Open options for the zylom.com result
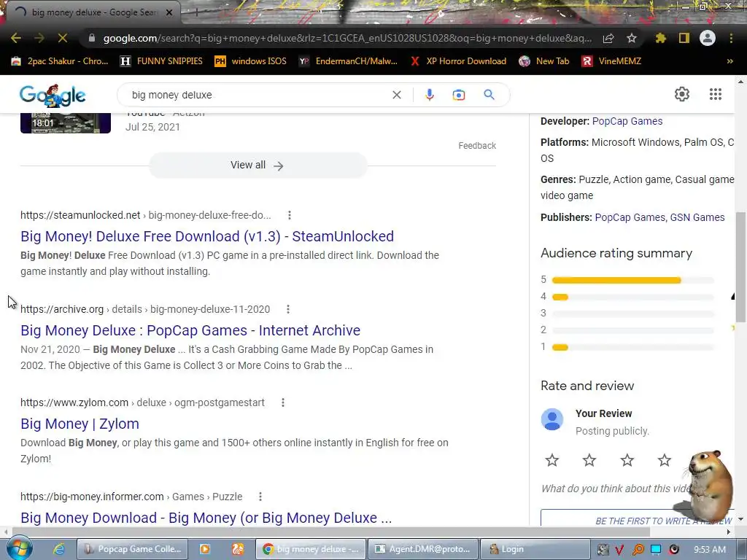This screenshot has height=560, width=747. [282, 402]
